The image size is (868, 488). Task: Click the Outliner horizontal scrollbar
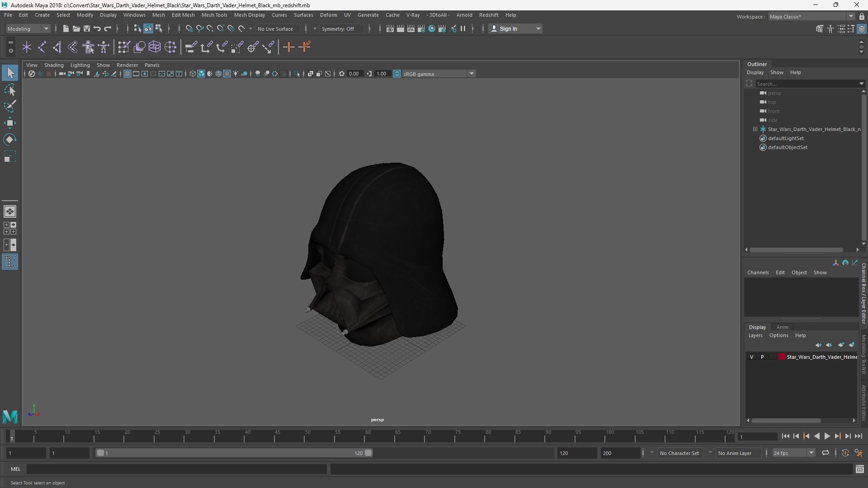[x=796, y=249]
